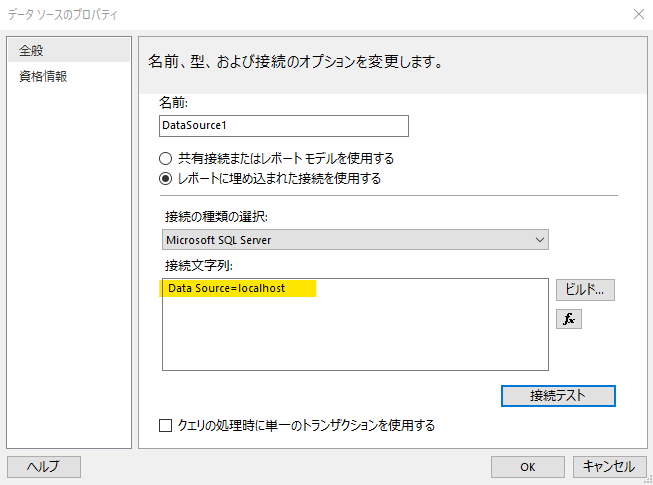
Task: Open help with the ヘルプ button
Action: 44,466
